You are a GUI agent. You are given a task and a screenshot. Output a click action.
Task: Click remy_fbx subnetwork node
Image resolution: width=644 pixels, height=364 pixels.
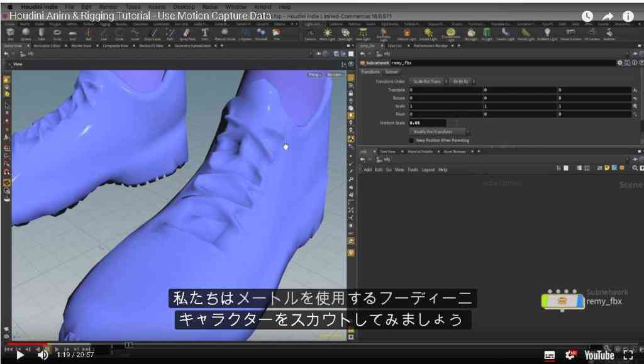click(x=562, y=302)
